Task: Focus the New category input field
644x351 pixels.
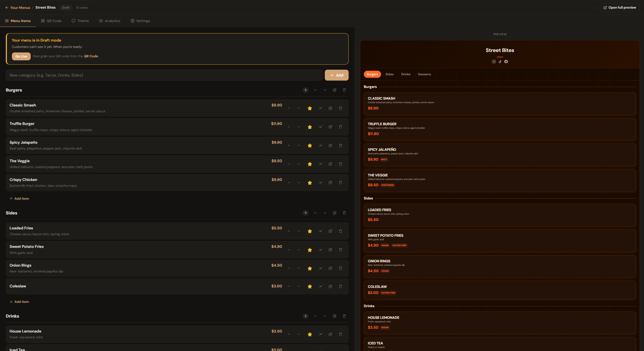Action: point(164,75)
